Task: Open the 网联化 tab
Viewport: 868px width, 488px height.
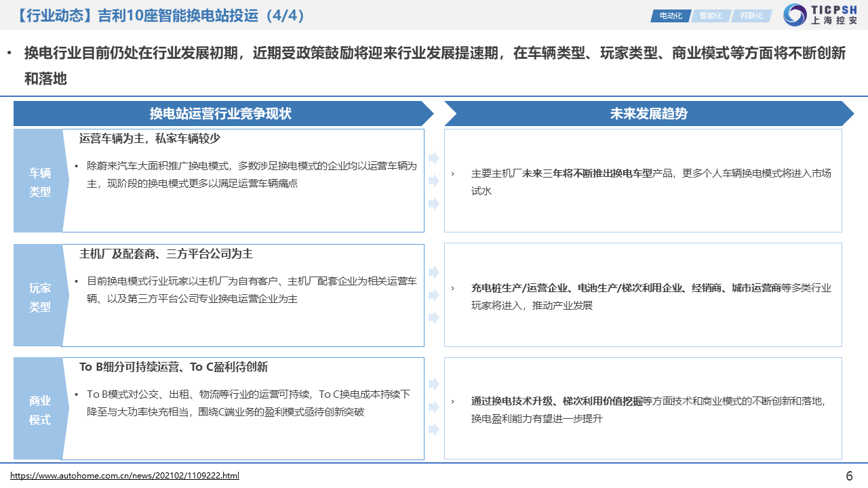Action: pyautogui.click(x=751, y=16)
